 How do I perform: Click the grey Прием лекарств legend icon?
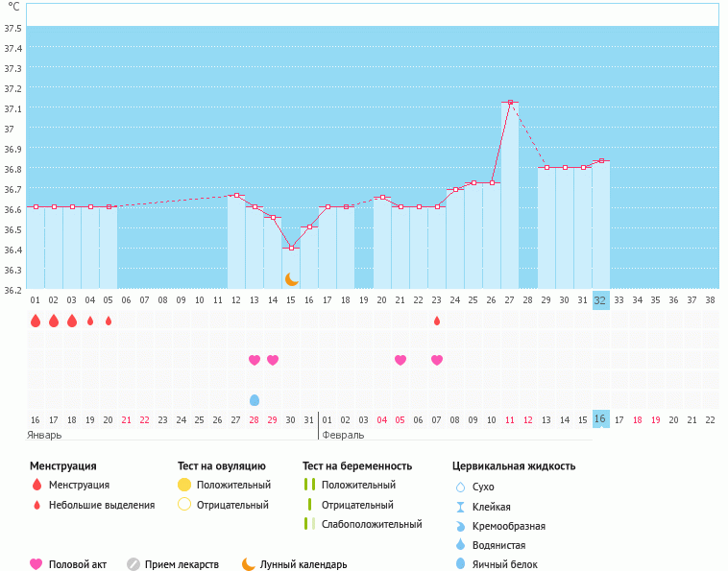coord(133,564)
